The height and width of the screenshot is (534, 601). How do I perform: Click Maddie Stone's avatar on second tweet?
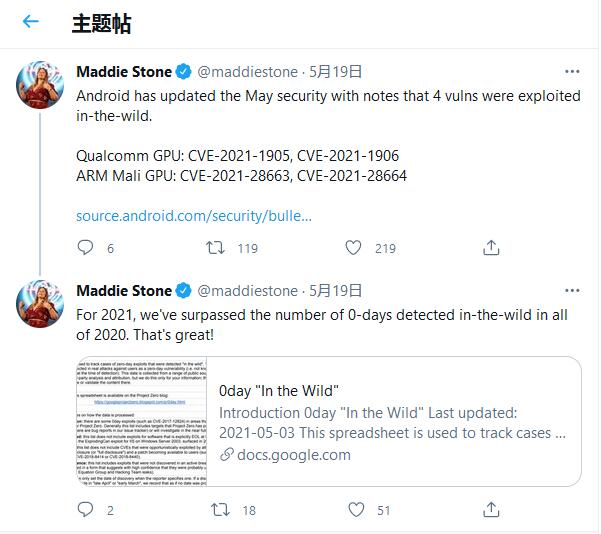pos(40,305)
